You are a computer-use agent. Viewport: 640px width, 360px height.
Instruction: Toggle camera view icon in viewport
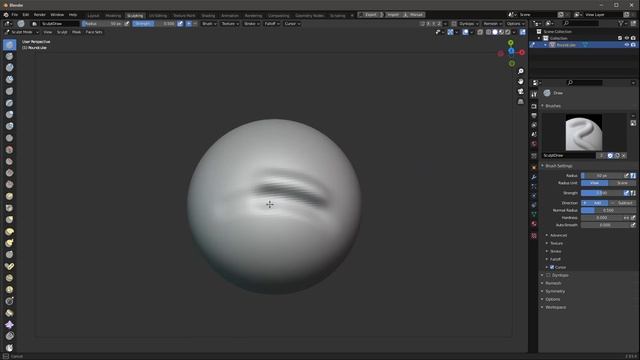coord(521,91)
